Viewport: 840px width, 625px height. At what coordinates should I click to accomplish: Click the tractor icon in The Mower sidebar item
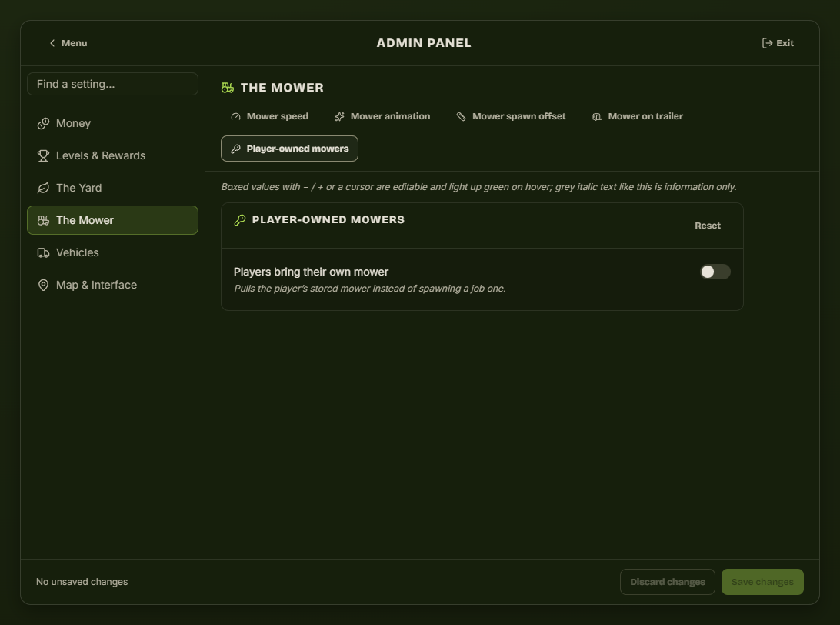pyautogui.click(x=43, y=220)
